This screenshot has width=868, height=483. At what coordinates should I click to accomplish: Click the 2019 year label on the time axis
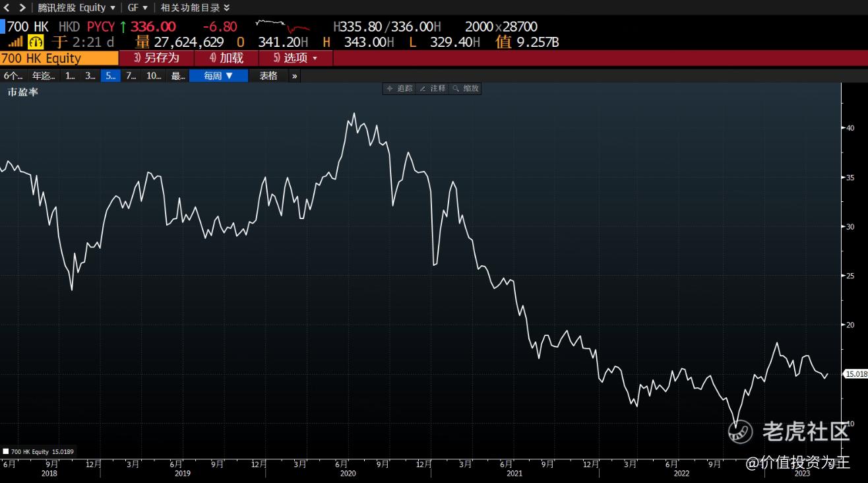pos(183,473)
